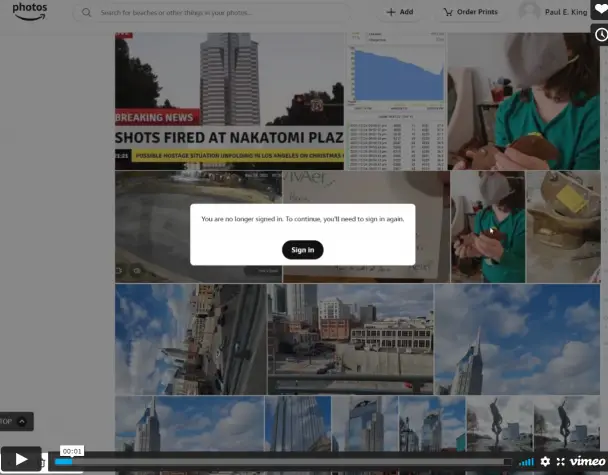
Task: Open Vimeo settings gear
Action: click(x=545, y=461)
